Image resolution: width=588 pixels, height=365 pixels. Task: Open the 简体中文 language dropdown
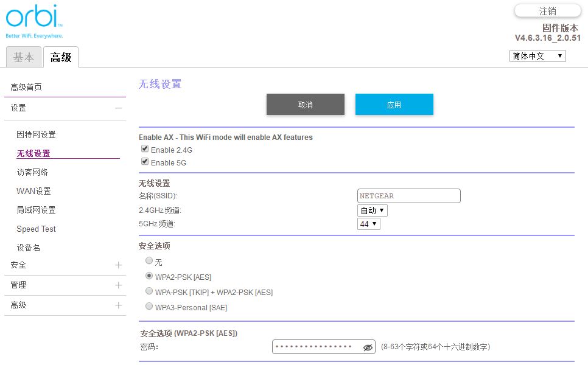pyautogui.click(x=537, y=56)
